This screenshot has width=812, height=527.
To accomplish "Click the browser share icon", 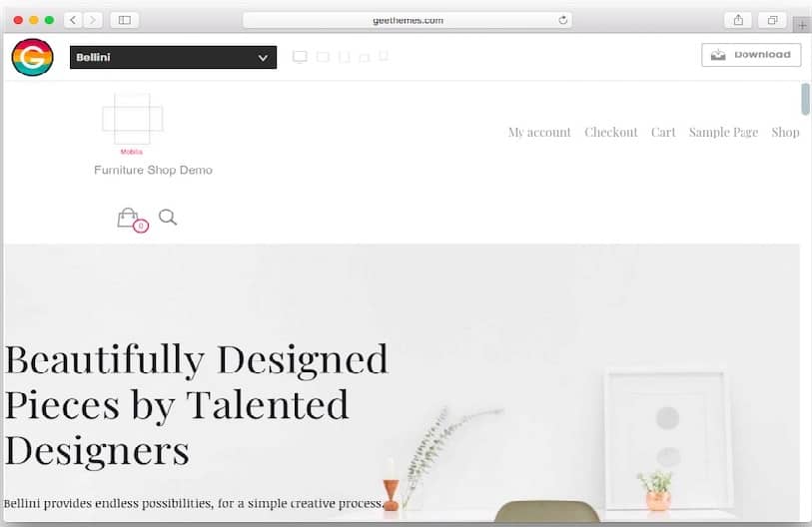I will [738, 20].
